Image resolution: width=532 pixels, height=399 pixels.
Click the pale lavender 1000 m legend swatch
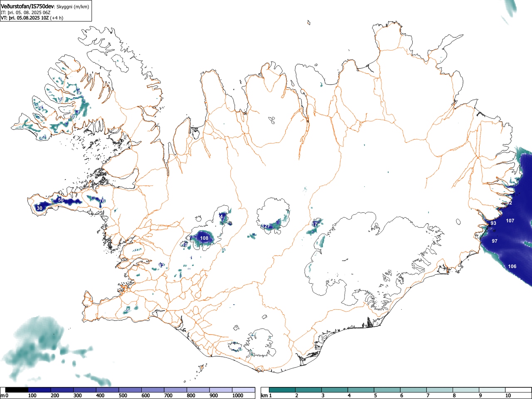244,390
